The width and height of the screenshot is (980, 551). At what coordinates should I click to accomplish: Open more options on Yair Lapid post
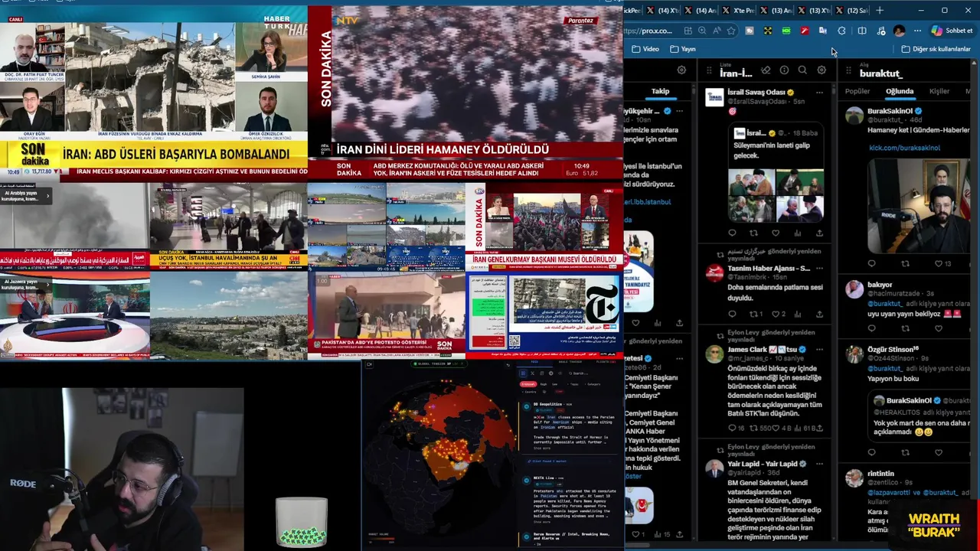click(x=819, y=465)
